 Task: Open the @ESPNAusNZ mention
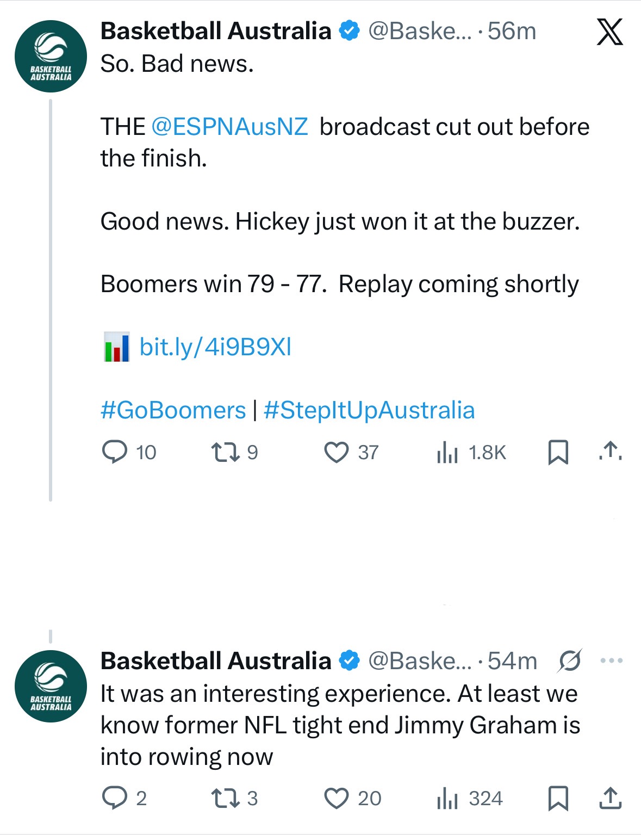[229, 127]
